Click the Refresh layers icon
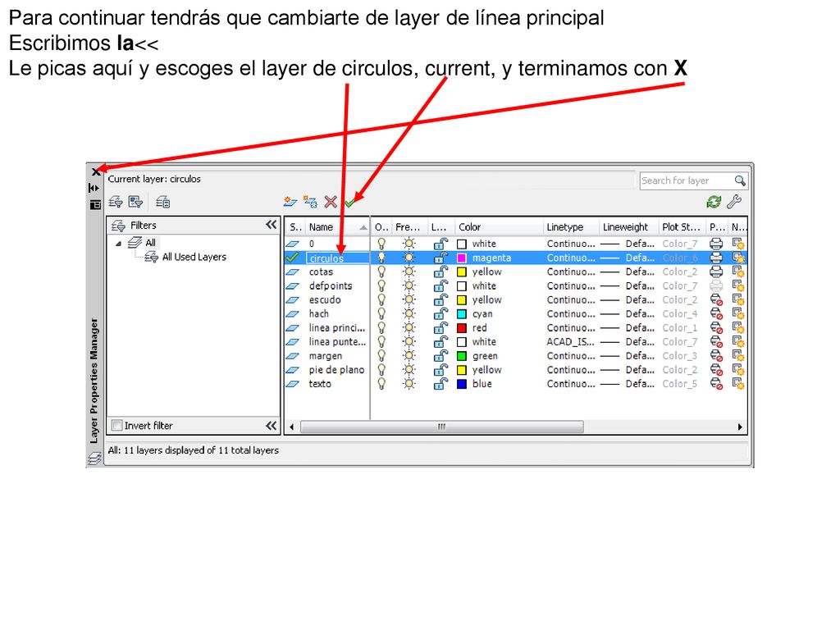Screen dimensions: 840x630 click(714, 202)
